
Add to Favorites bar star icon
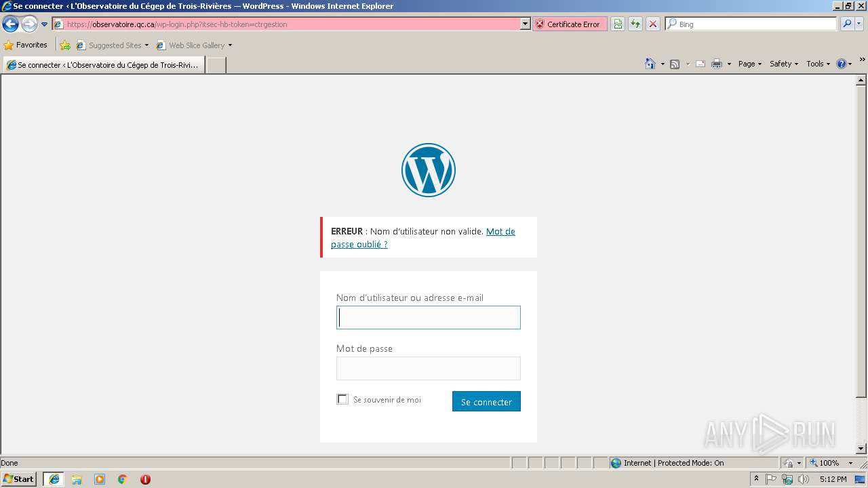click(x=65, y=45)
